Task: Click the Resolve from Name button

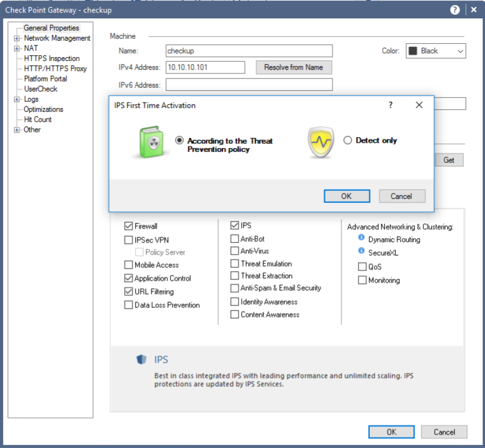Action: click(x=294, y=68)
